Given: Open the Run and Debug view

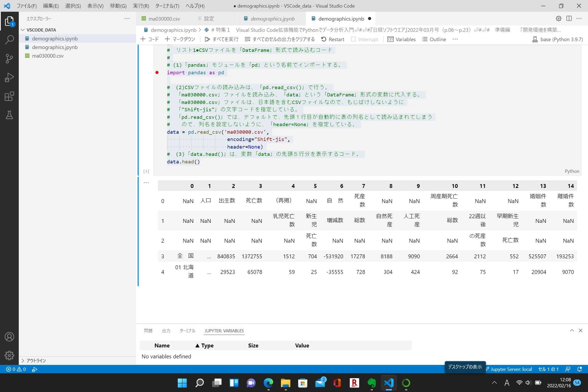Looking at the screenshot, I should pyautogui.click(x=9, y=77).
